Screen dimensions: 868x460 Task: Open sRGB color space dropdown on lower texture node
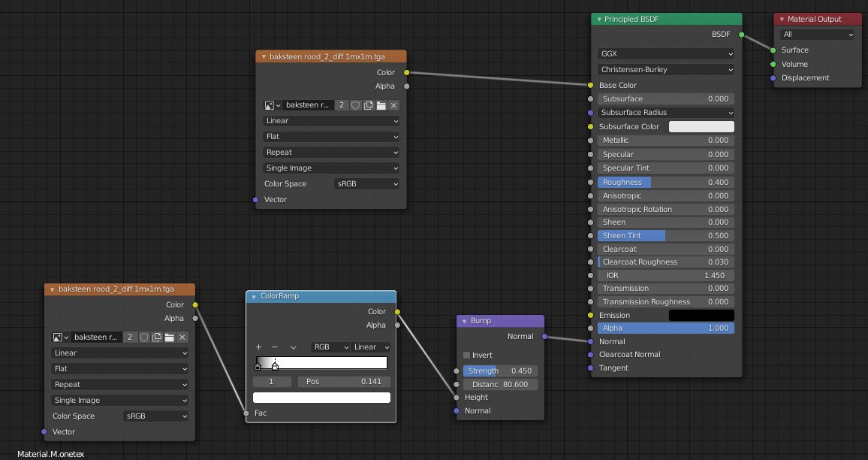tap(155, 416)
